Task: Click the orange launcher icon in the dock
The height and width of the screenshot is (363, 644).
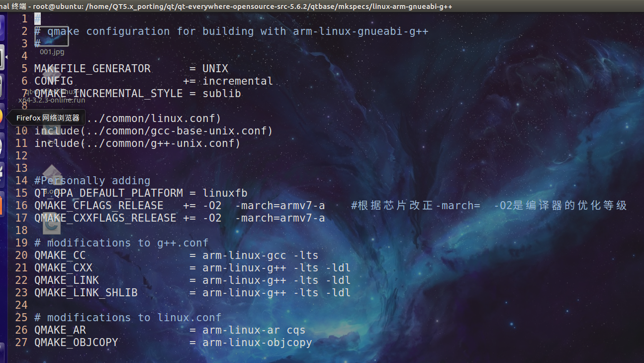Action: [5, 118]
